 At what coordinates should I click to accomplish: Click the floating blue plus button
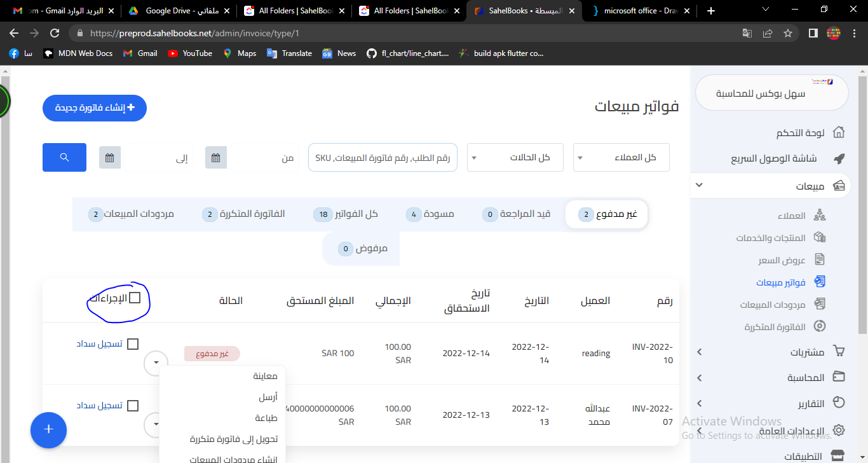(x=48, y=430)
